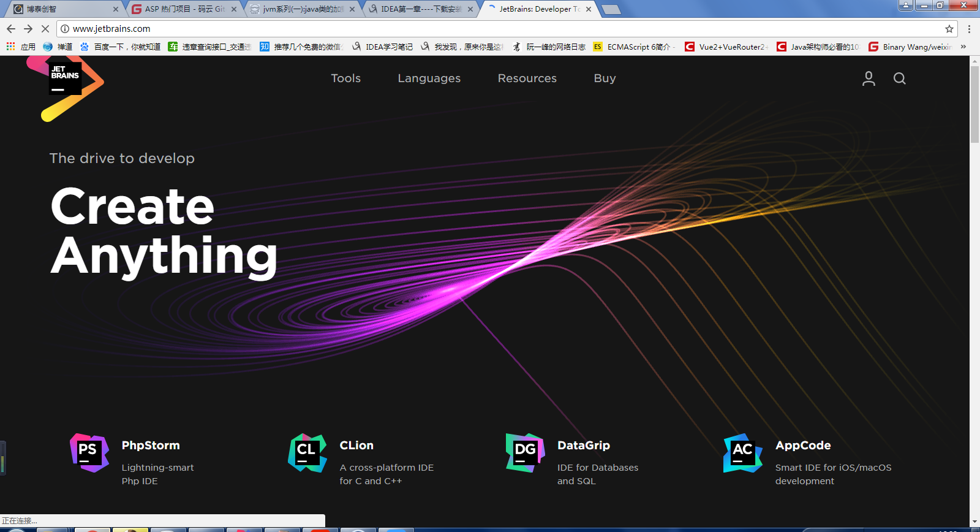Viewport: 980px width, 532px height.
Task: Click the PhpStorm product title
Action: click(151, 446)
